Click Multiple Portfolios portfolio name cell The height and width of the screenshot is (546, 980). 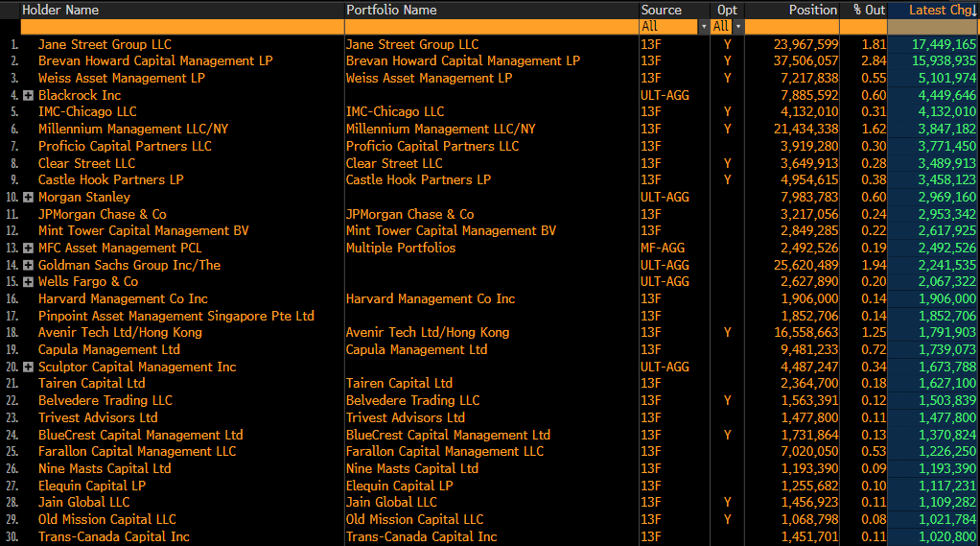coord(401,249)
